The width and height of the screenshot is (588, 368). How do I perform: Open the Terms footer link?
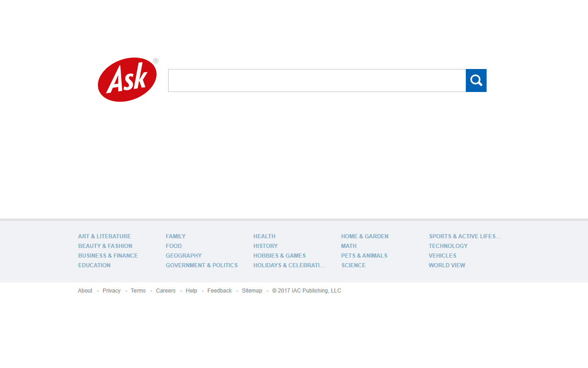138,291
